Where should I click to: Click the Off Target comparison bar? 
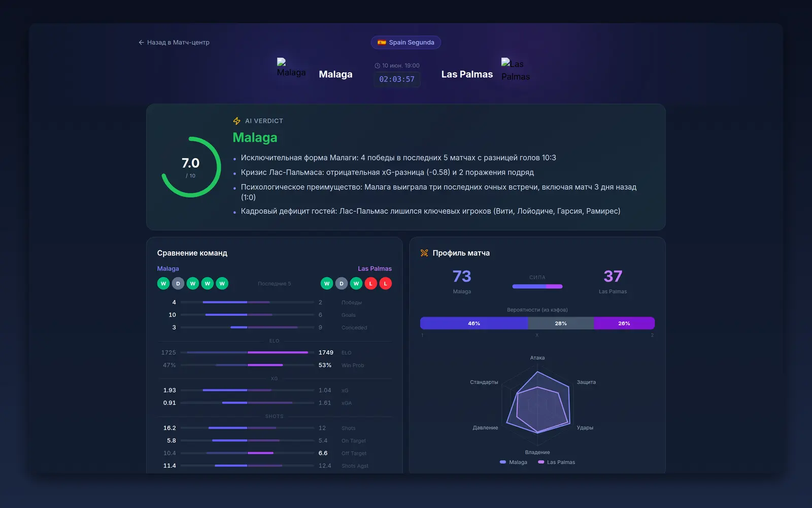(247, 453)
